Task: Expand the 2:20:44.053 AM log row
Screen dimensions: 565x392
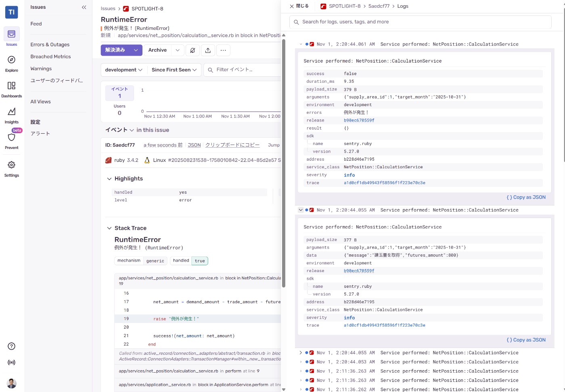Action: 301,362
